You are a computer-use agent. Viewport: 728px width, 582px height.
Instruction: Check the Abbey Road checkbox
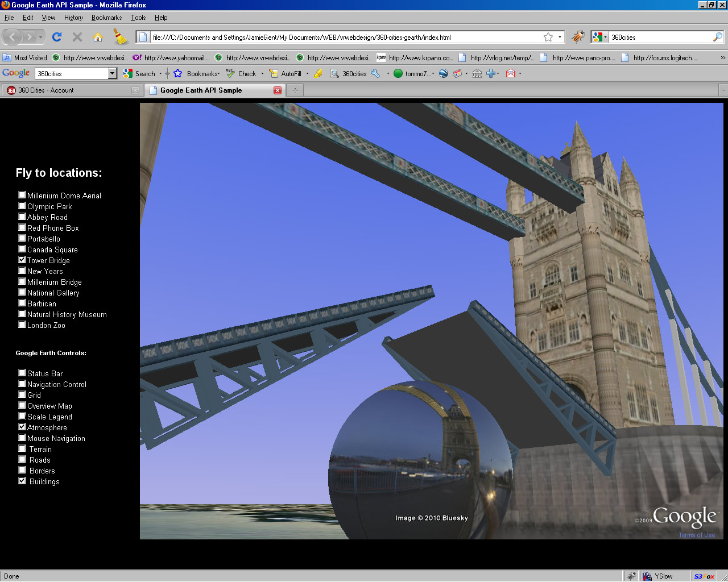22,217
